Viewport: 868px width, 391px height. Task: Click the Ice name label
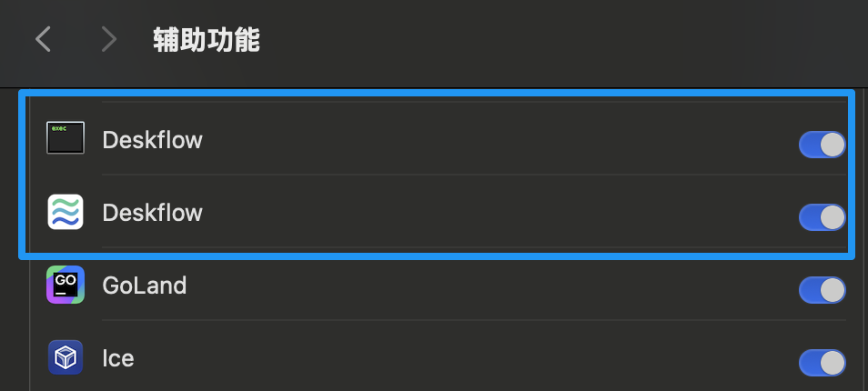click(x=118, y=358)
